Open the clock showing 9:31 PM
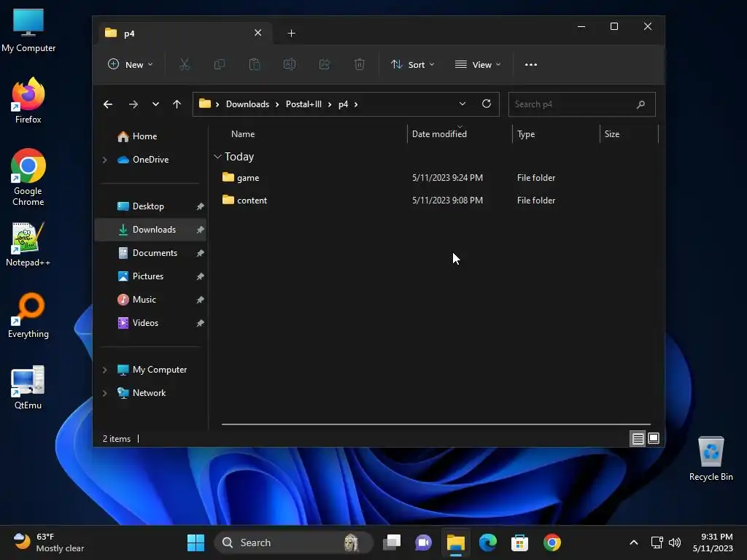The height and width of the screenshot is (560, 747). click(713, 542)
